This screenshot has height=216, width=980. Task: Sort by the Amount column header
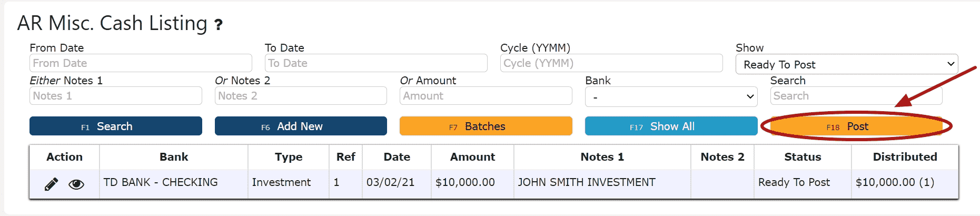click(472, 157)
